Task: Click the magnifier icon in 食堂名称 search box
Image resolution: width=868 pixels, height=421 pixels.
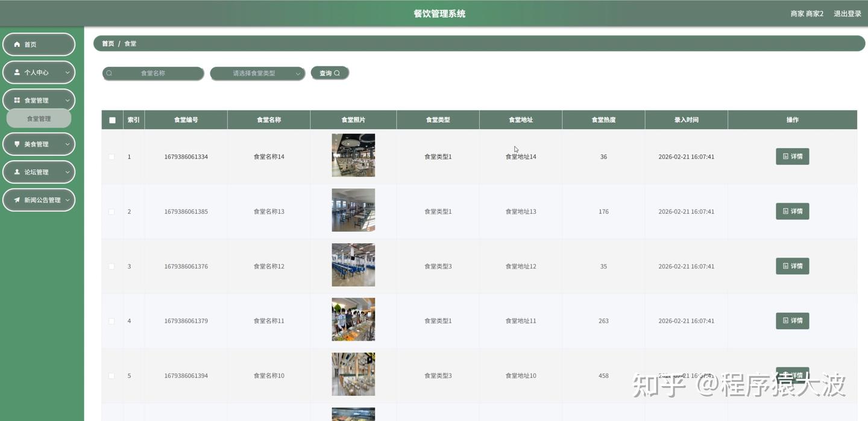Action: coord(109,73)
